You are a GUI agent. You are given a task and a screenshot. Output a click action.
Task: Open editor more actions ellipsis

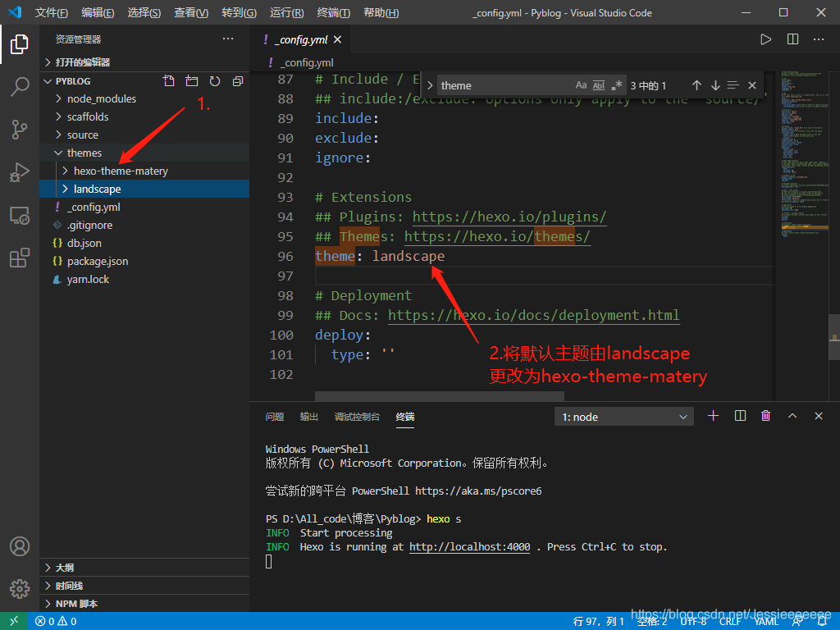click(x=819, y=39)
